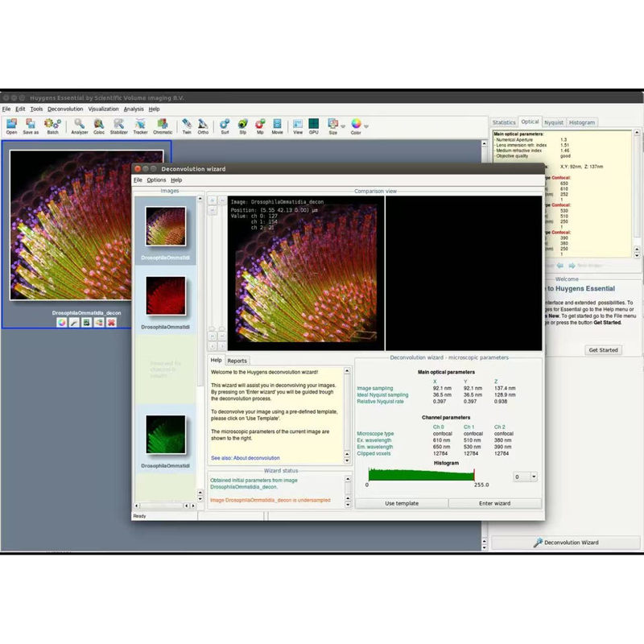Launch the Surf surface renderer icon
The height and width of the screenshot is (644, 644).
(225, 126)
